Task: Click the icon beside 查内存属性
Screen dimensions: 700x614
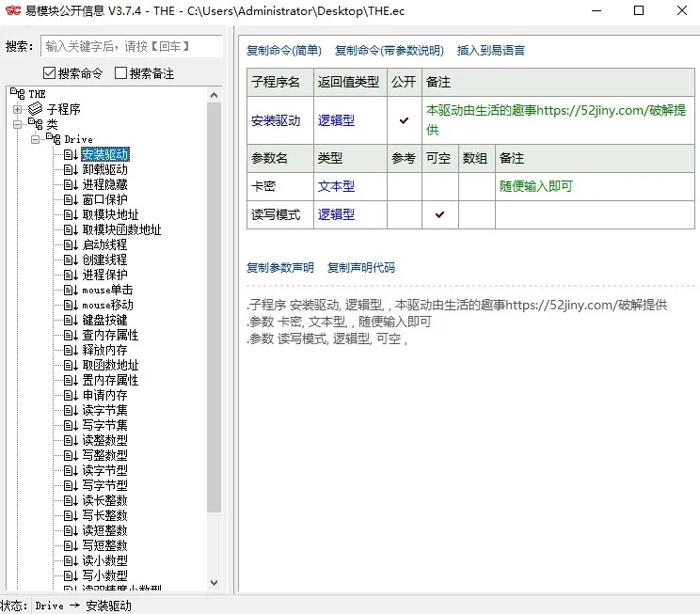Action: coord(71,335)
